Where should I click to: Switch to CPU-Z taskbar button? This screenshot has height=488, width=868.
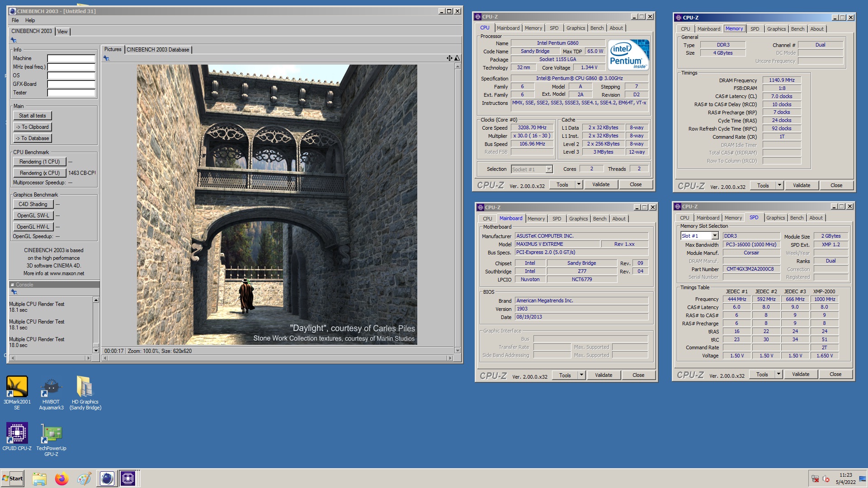pyautogui.click(x=128, y=479)
